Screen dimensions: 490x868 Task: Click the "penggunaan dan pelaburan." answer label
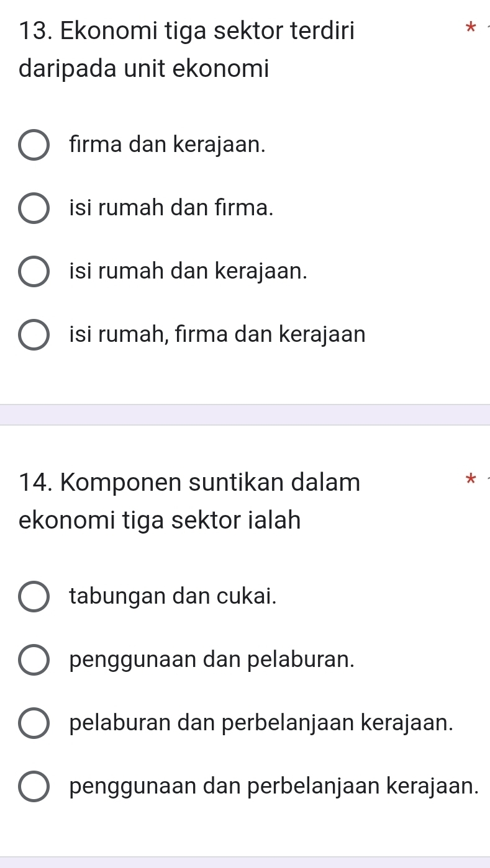point(212,660)
